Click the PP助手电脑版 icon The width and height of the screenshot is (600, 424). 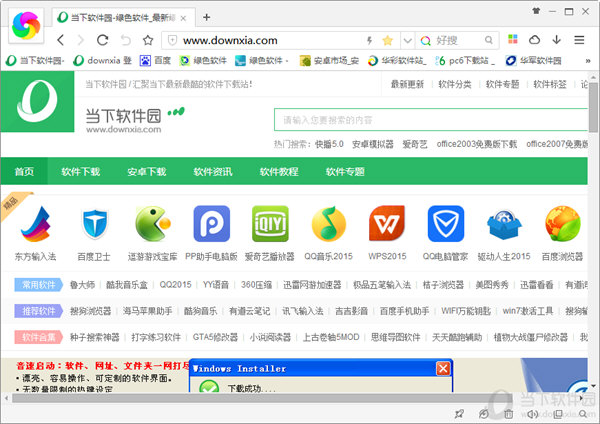tap(212, 224)
